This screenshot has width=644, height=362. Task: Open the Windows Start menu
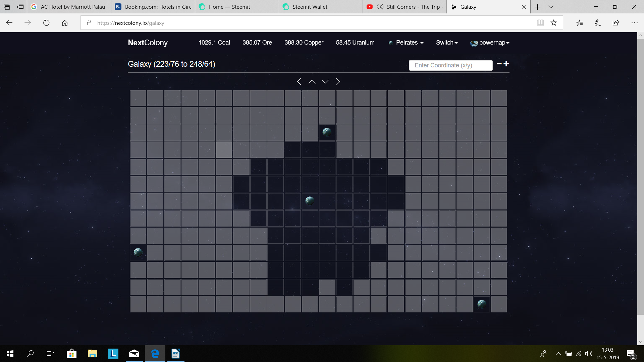click(x=10, y=353)
